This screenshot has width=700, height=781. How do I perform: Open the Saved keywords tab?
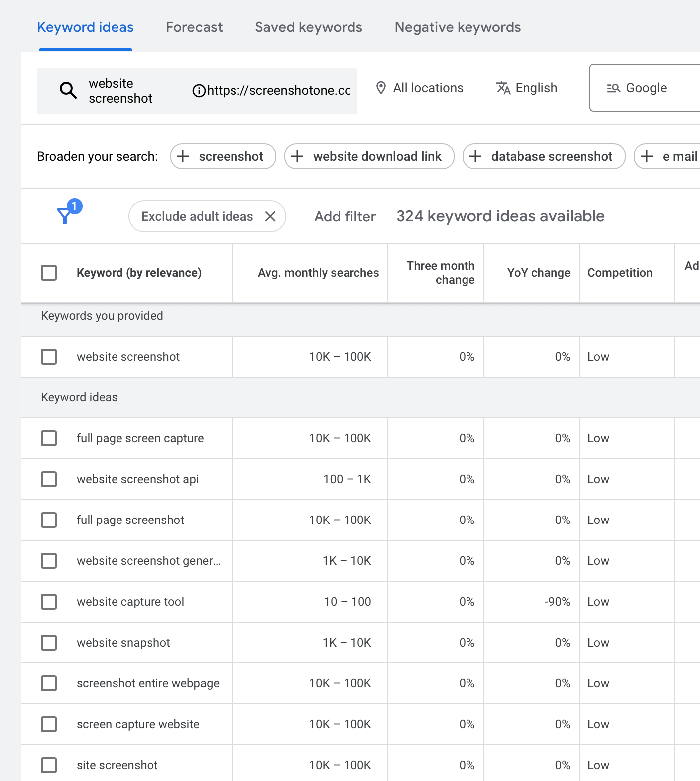[x=309, y=27]
